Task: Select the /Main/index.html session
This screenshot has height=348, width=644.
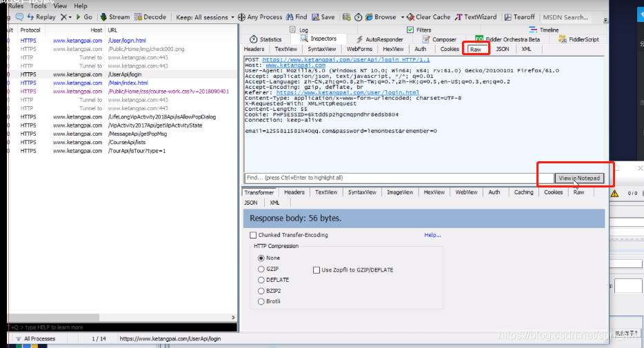Action: coord(123,83)
